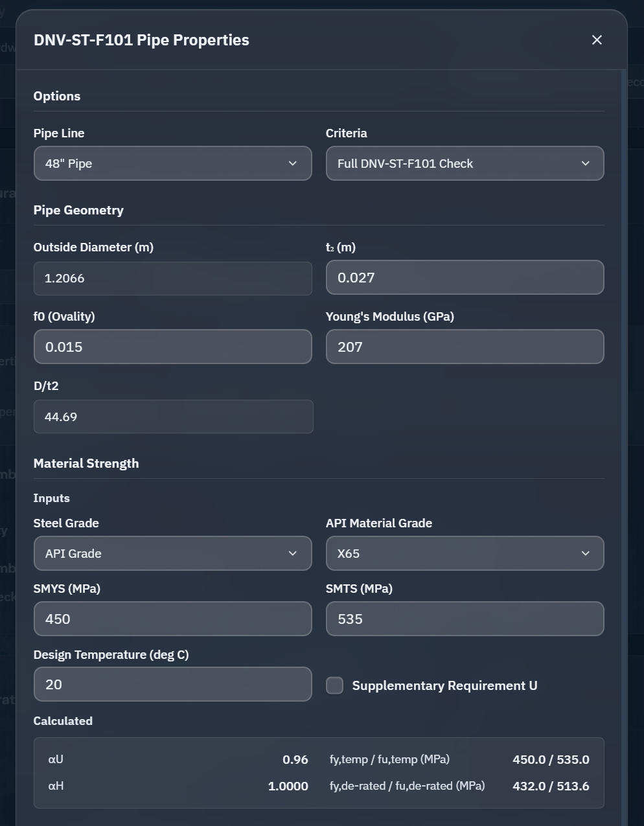This screenshot has height=826, width=644.
Task: Focus the t₂ wall thickness input
Action: (x=465, y=277)
